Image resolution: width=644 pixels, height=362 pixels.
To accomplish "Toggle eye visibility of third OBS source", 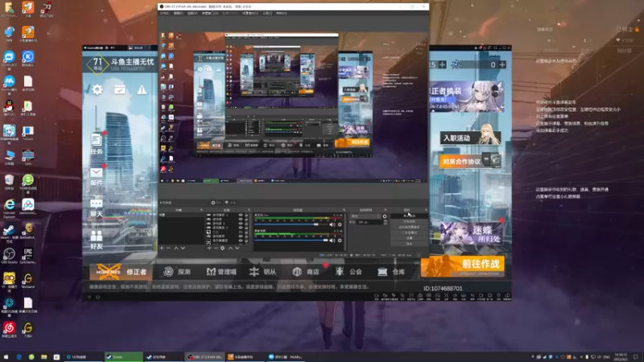I will [241, 224].
